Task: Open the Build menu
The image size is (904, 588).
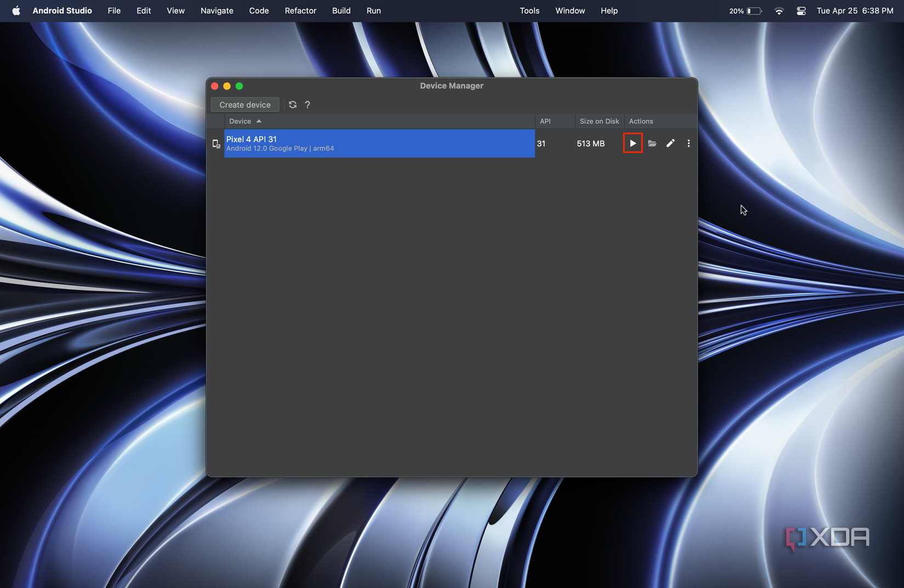Action: tap(341, 10)
